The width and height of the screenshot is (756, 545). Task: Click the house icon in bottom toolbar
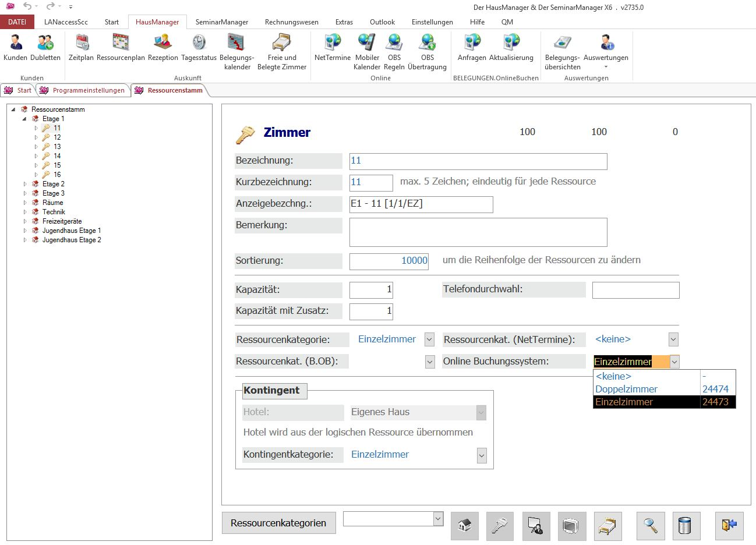pyautogui.click(x=464, y=526)
